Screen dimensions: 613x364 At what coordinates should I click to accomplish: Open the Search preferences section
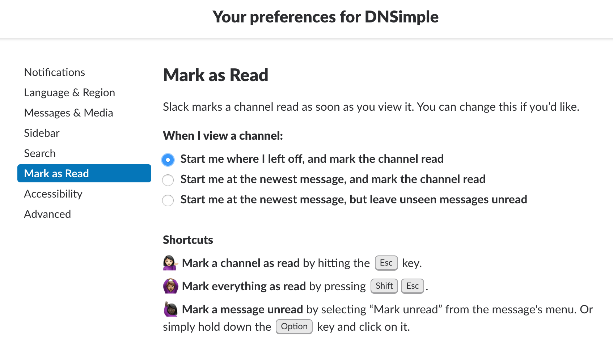pos(40,153)
